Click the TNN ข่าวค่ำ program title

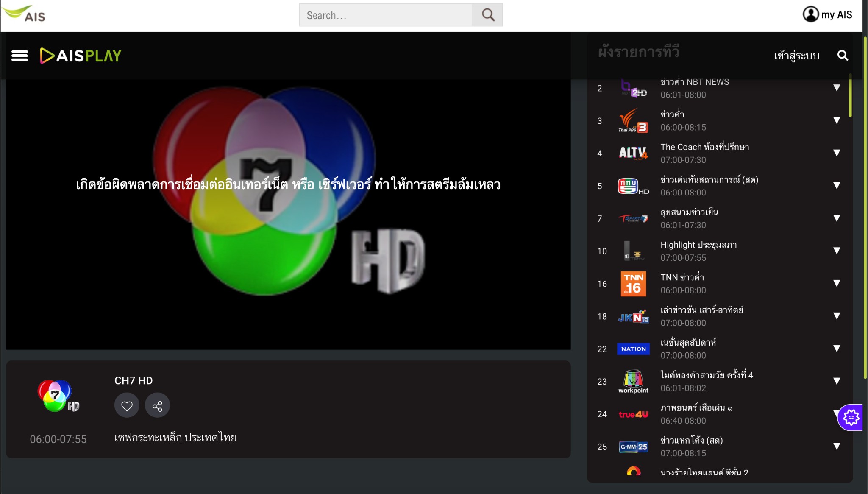682,277
